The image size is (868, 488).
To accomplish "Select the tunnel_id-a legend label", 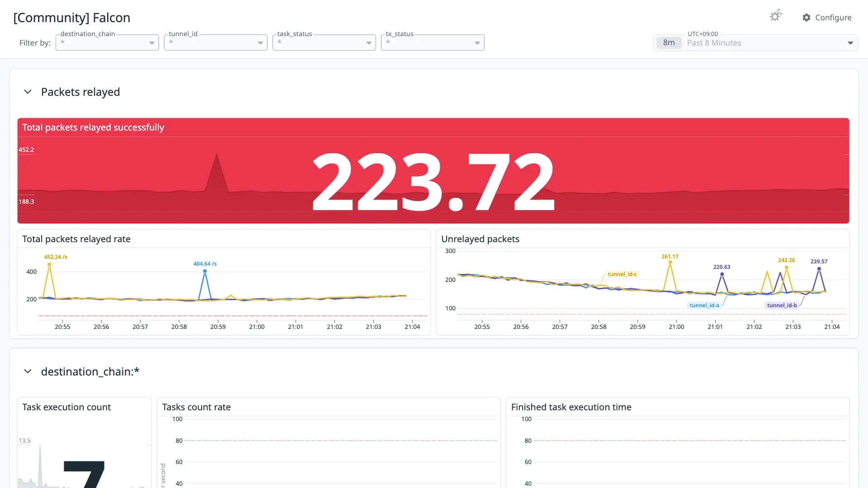I will [x=704, y=305].
